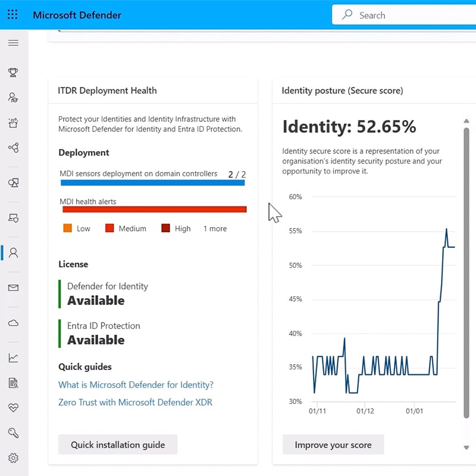This screenshot has width=476, height=476.
Task: Open the Microsoft 365 app launcher grid
Action: [x=12, y=14]
